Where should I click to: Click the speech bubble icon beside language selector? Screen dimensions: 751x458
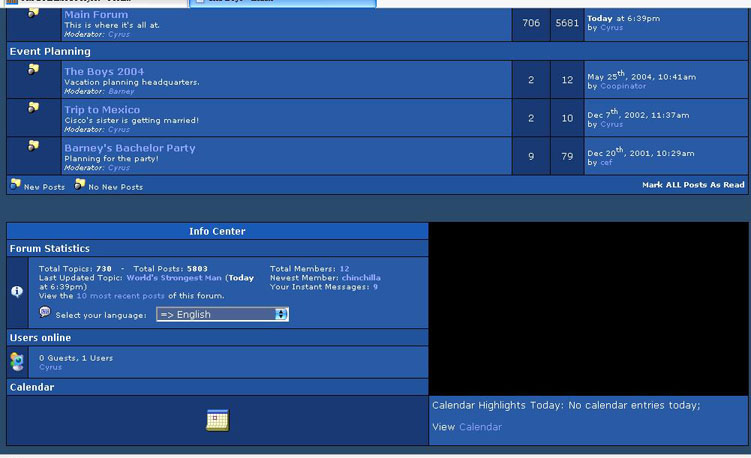click(x=45, y=313)
